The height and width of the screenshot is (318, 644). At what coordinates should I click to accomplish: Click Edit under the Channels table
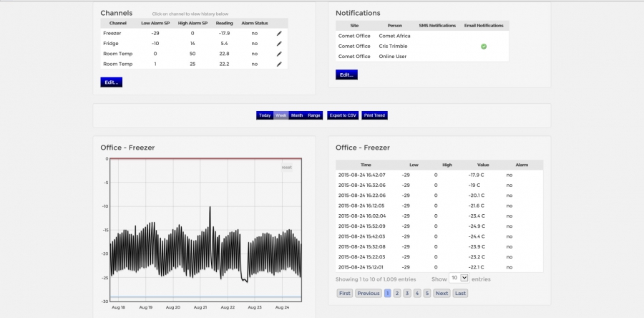click(x=112, y=82)
